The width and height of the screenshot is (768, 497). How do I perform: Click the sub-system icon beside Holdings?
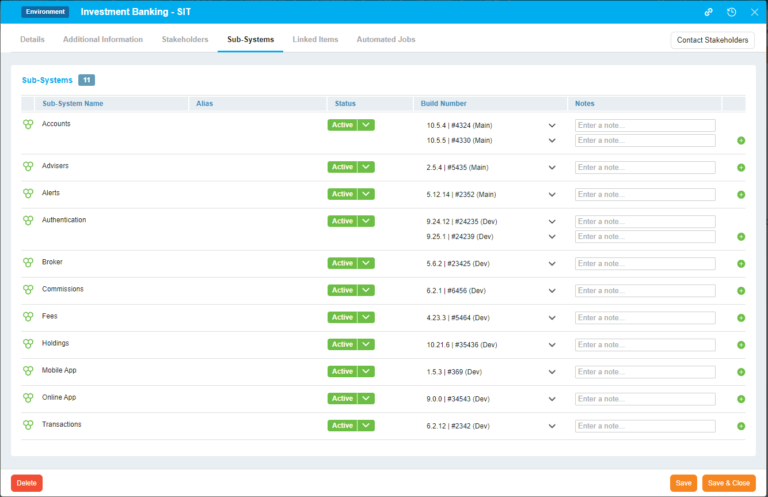click(x=28, y=344)
